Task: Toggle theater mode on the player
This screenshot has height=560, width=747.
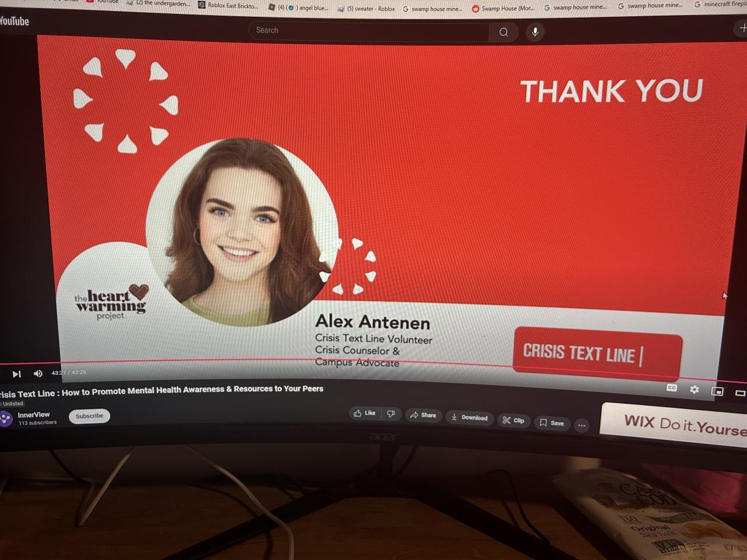Action: click(x=740, y=393)
